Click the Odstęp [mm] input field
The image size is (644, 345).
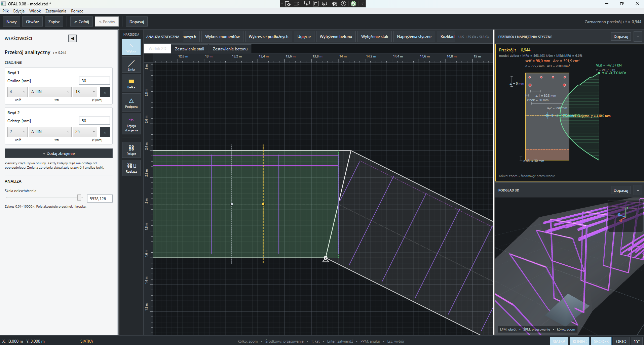pos(94,121)
